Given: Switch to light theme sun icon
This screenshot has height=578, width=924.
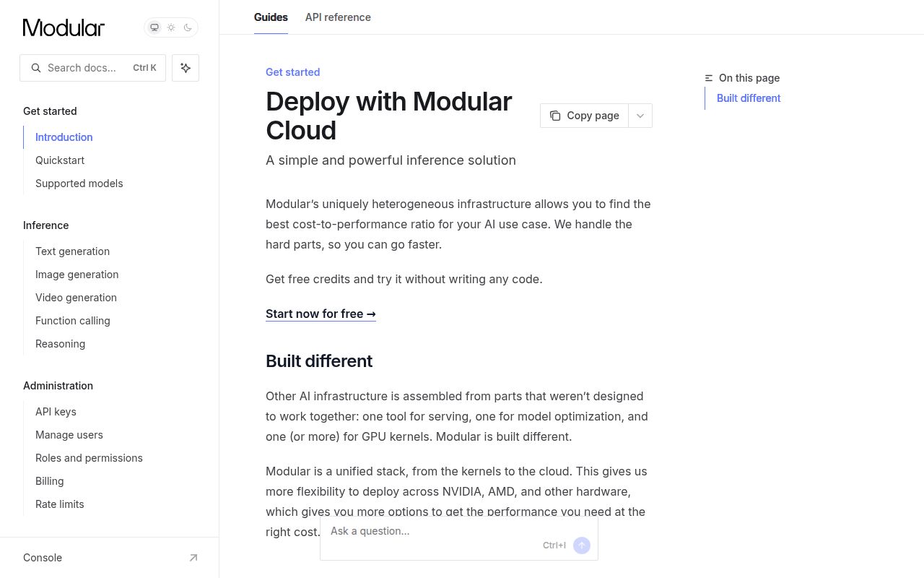Looking at the screenshot, I should 171,27.
